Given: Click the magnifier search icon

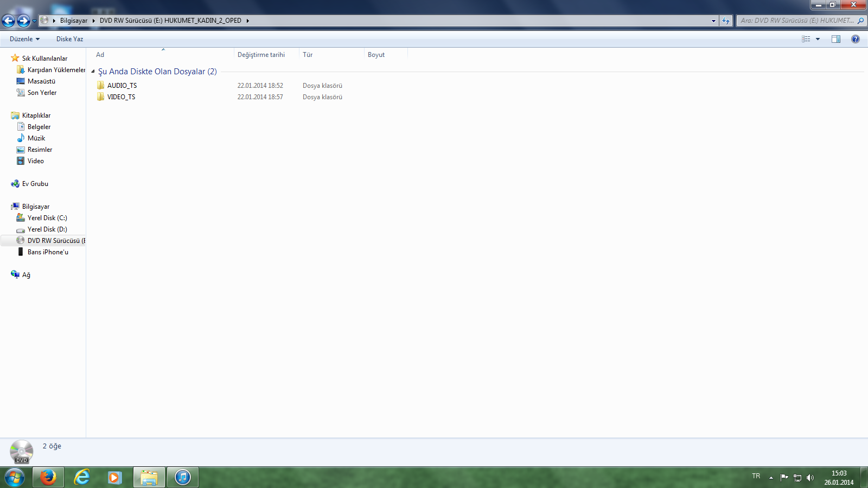Looking at the screenshot, I should [x=860, y=21].
